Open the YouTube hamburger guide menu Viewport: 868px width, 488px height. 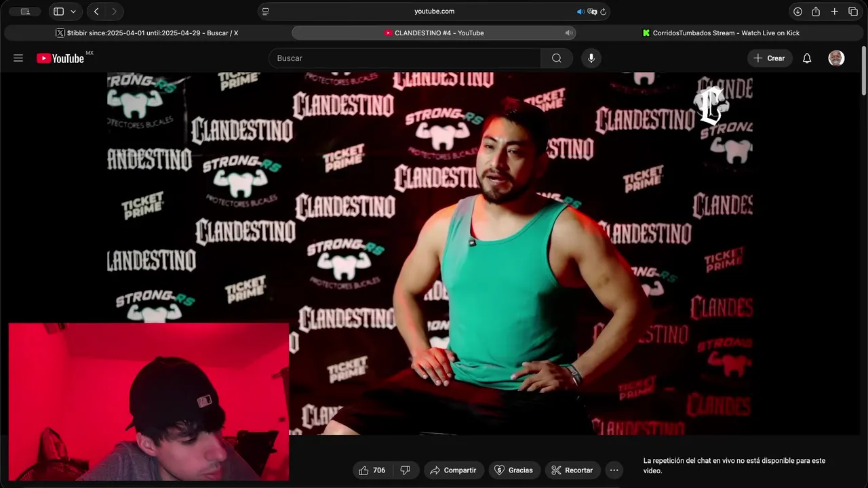point(18,58)
